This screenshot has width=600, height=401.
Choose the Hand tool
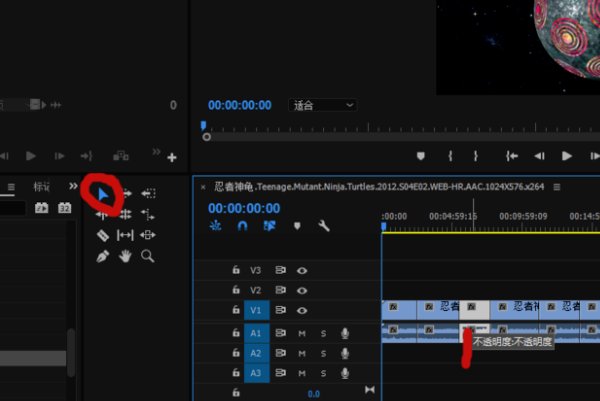(x=126, y=257)
